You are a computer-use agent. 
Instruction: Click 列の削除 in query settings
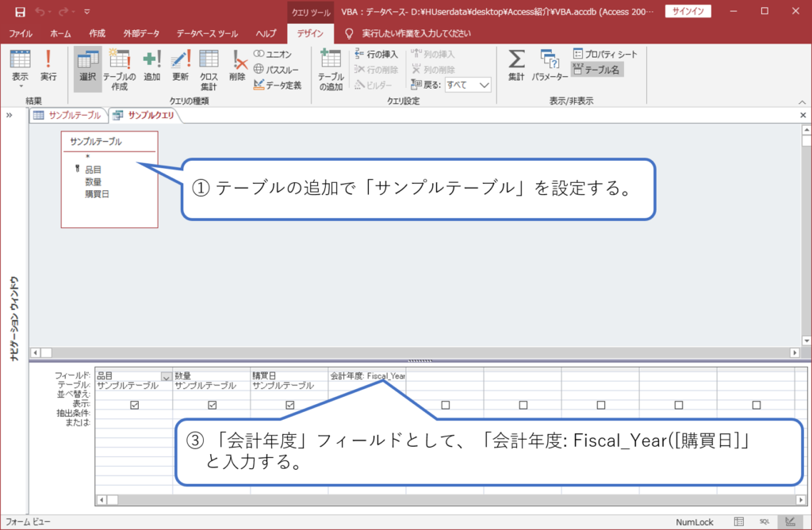[432, 70]
